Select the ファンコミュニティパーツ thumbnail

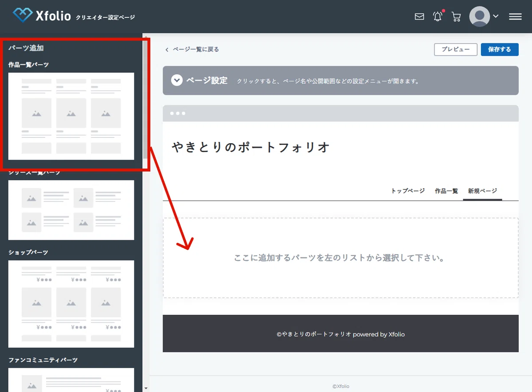click(71, 380)
